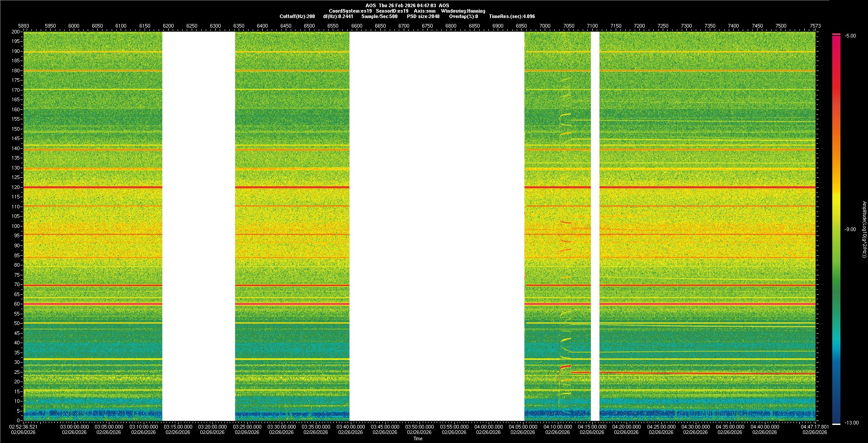Click the 04:47:17.801 end time label
The width and height of the screenshot is (868, 443).
coord(815,427)
